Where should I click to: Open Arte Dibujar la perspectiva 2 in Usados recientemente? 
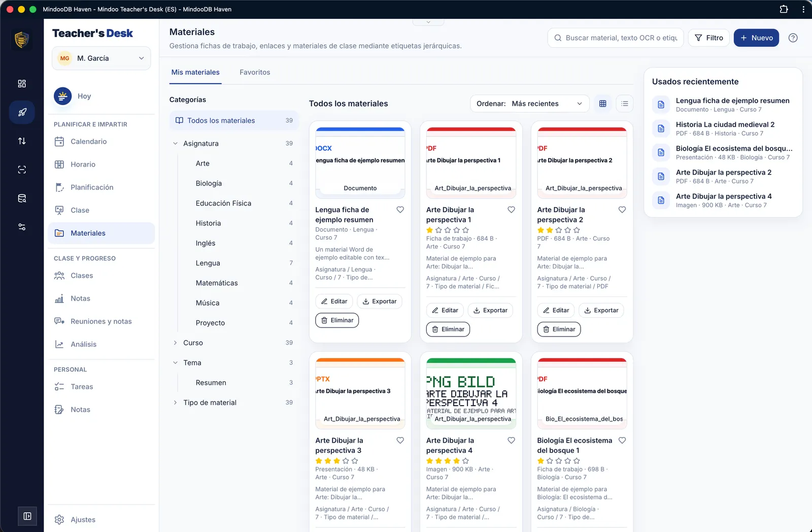click(723, 176)
